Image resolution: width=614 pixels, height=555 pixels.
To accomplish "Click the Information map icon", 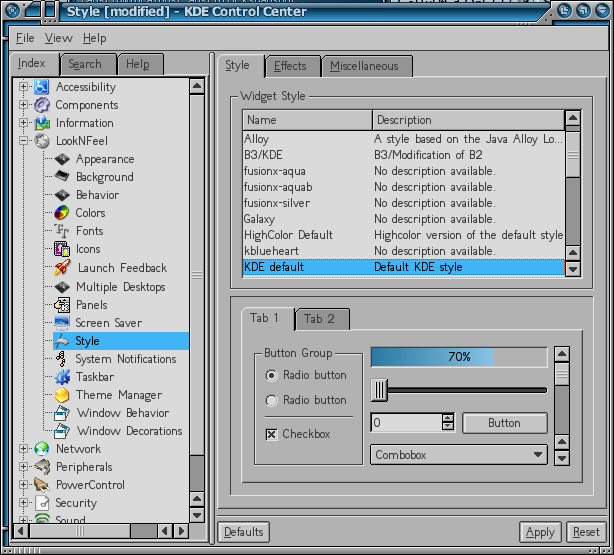I will pyautogui.click(x=42, y=123).
